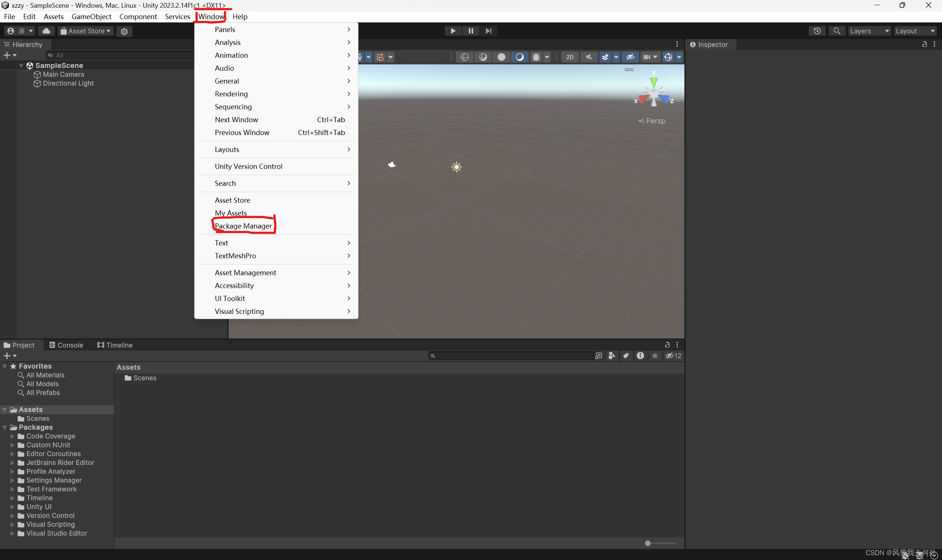942x560 pixels.
Task: Open the Asset Store button
Action: click(x=85, y=31)
